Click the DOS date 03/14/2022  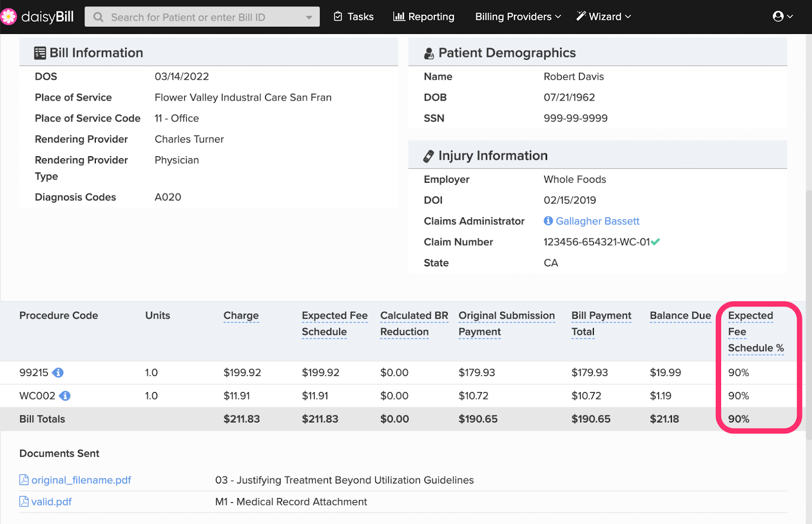pyautogui.click(x=182, y=77)
